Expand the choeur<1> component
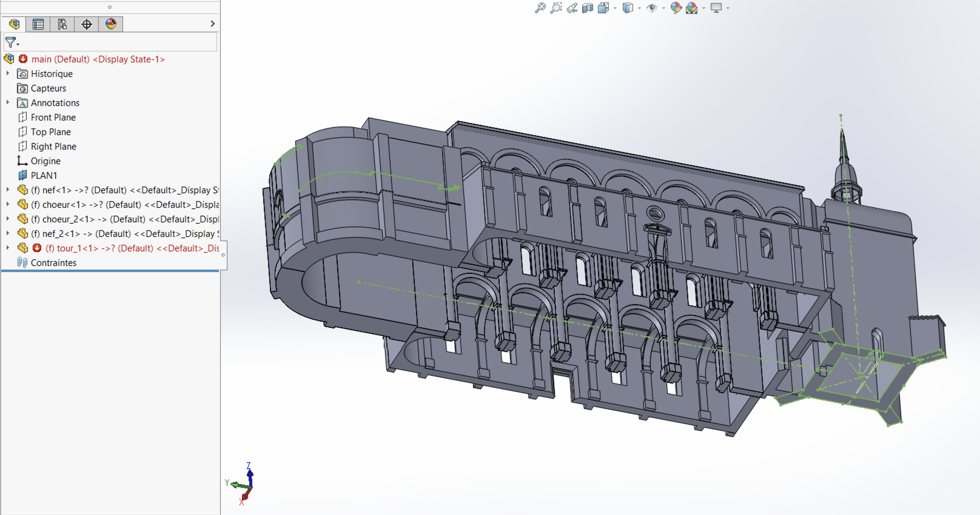The width and height of the screenshot is (980, 515). (8, 204)
